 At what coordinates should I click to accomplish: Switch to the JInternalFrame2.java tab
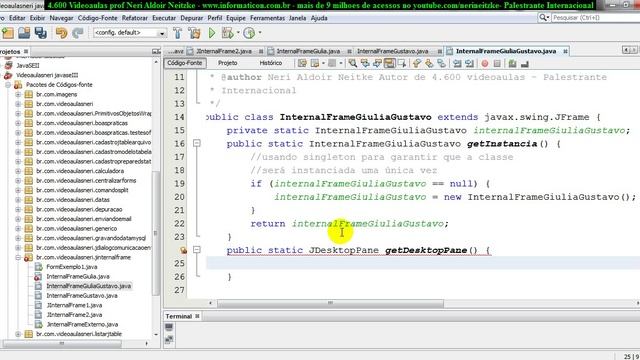pos(224,51)
